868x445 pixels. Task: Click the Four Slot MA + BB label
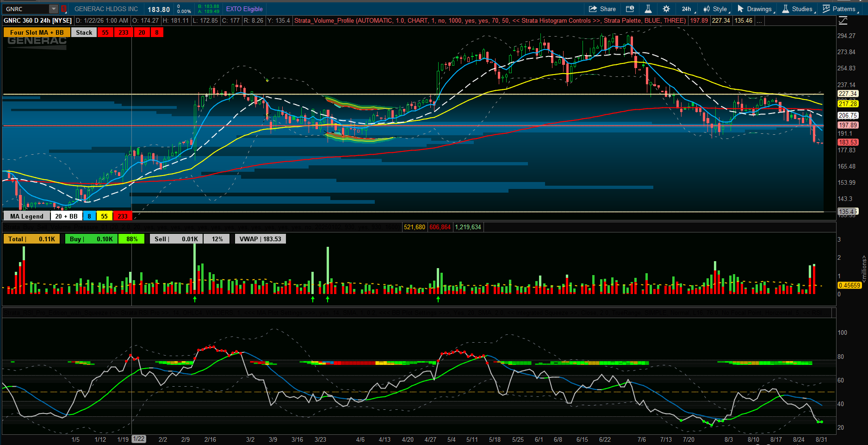pos(37,32)
